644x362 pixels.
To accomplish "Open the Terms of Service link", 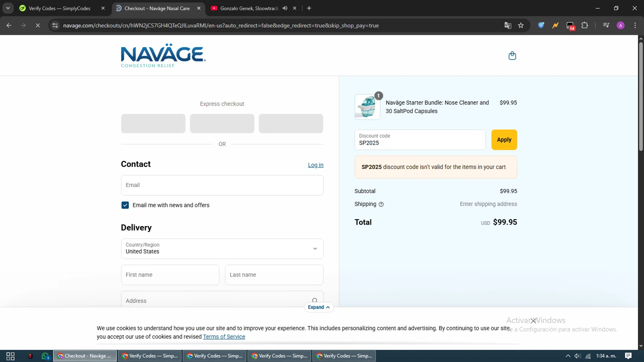I will [x=224, y=337].
